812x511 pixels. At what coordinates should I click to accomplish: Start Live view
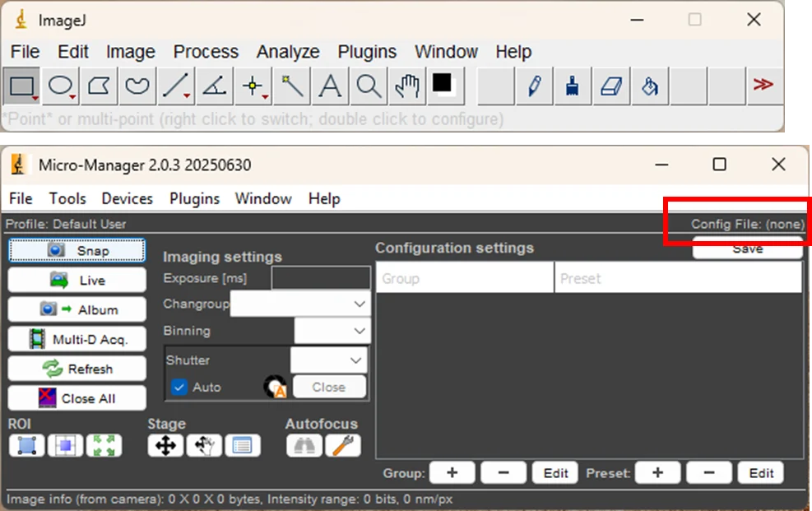point(77,280)
